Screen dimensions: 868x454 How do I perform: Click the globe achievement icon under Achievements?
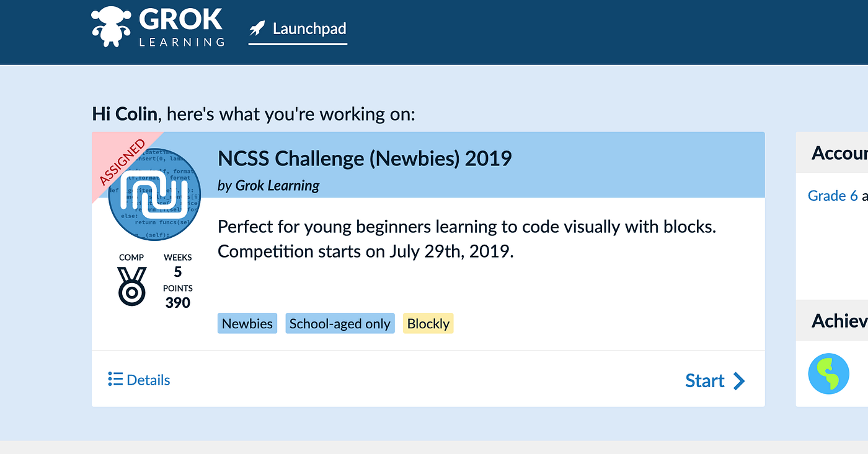(x=828, y=373)
